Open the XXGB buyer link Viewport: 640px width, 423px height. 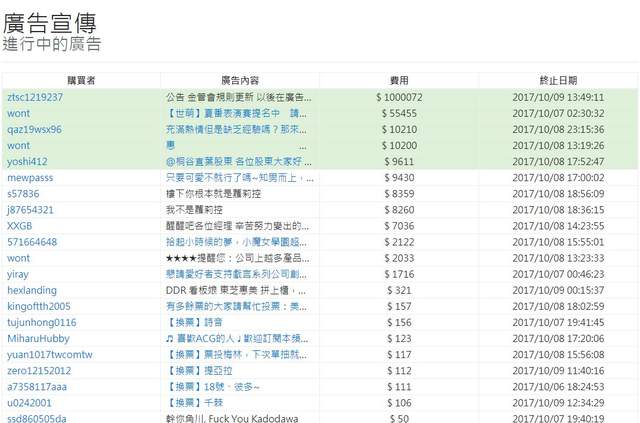pos(20,226)
